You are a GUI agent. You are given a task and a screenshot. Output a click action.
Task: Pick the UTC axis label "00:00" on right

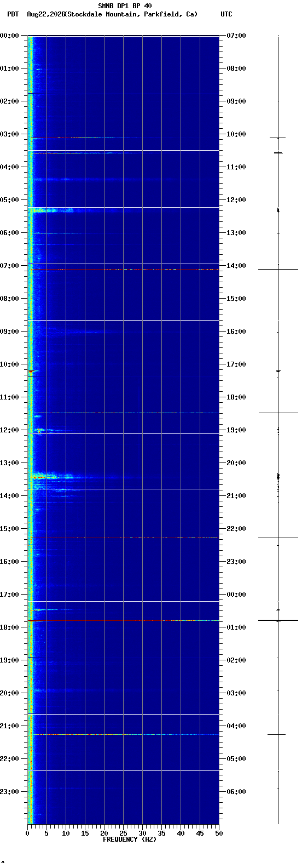236,595
